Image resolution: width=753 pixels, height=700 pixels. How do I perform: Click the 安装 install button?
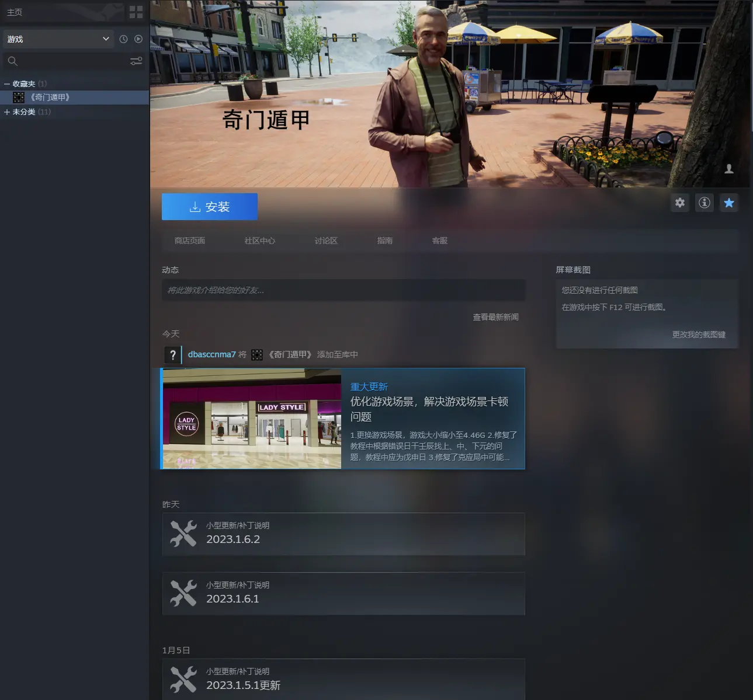[x=210, y=207]
